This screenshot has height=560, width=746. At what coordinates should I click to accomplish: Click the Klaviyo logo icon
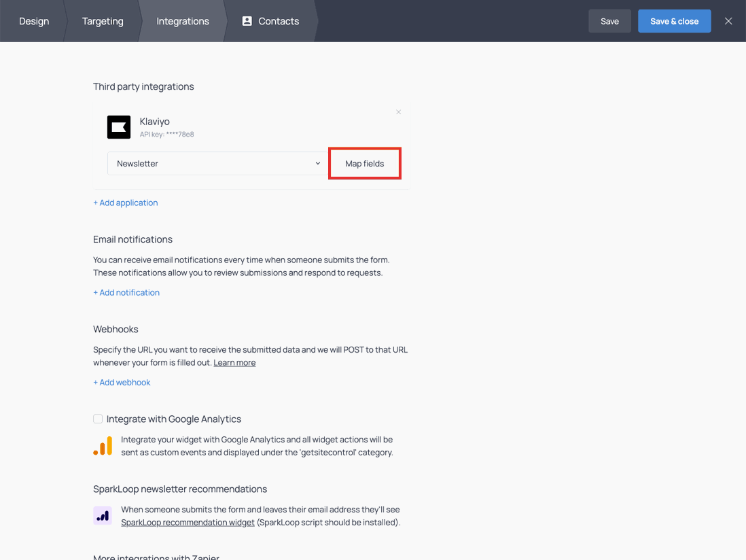coord(119,127)
